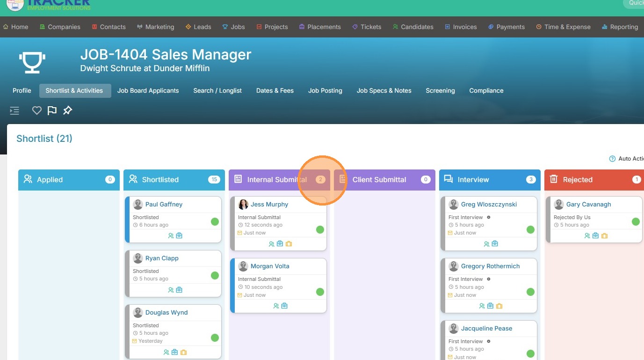Open Gary Cavanagh's candidate record

(589, 204)
